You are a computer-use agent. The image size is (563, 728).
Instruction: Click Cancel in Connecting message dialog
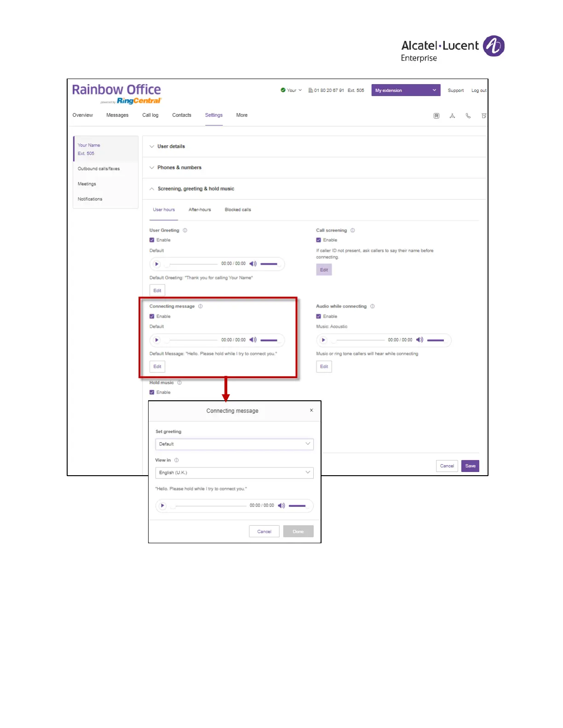point(264,531)
